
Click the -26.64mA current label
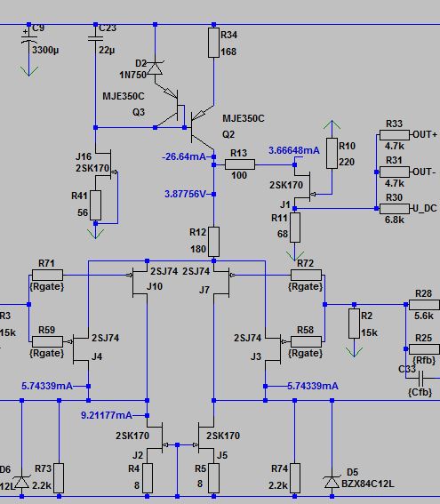point(184,156)
